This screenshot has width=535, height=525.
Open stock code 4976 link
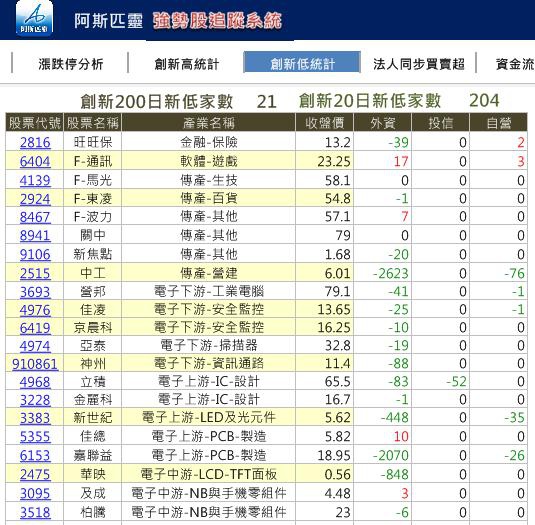35,310
